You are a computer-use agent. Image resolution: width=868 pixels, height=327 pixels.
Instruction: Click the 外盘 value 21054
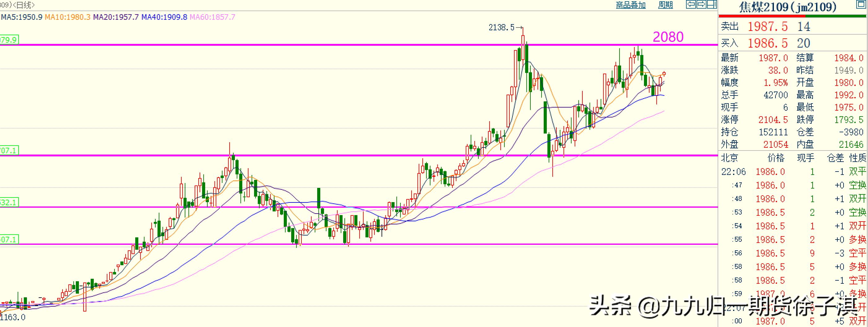(775, 145)
